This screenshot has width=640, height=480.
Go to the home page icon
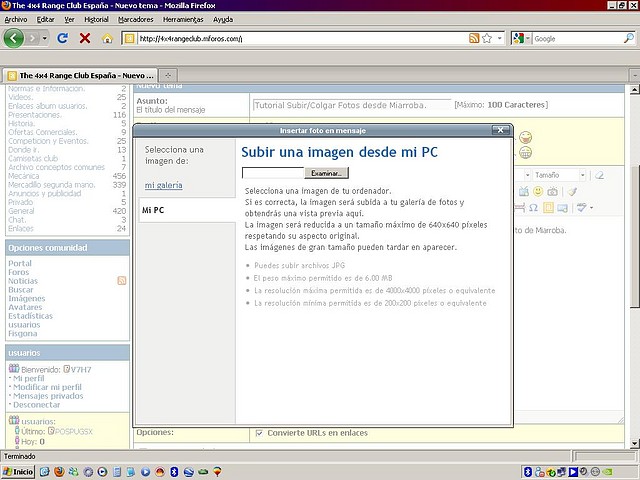(x=107, y=38)
